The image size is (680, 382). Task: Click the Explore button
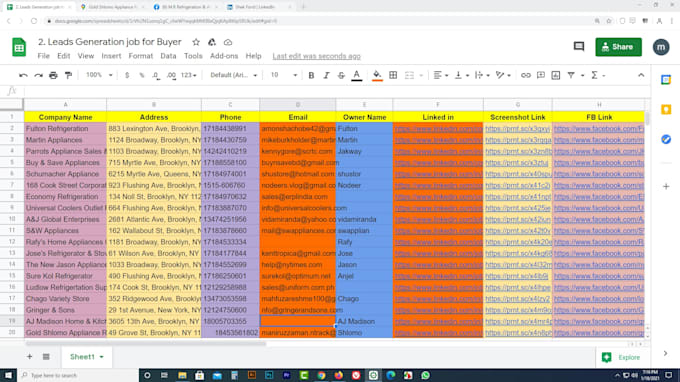point(621,357)
